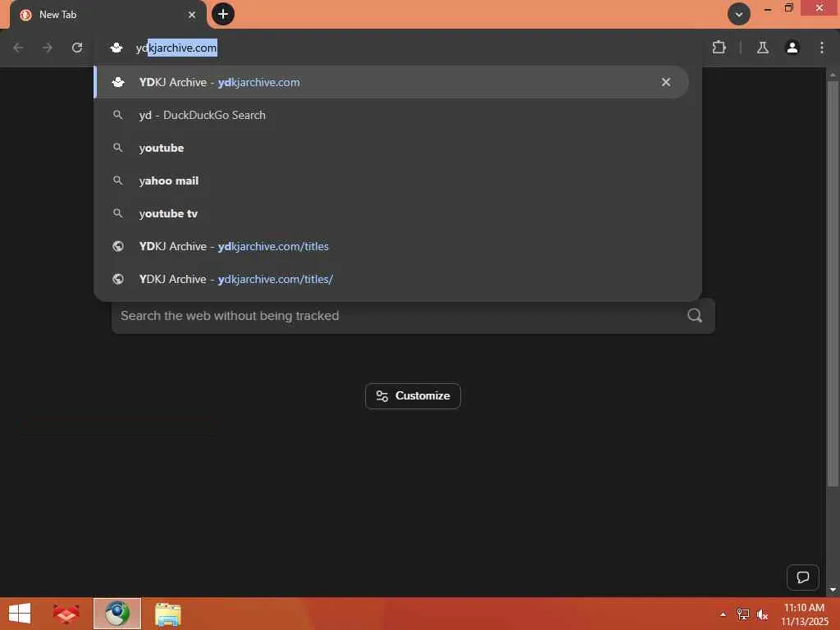Click the scrollbar down arrow
The width and height of the screenshot is (840, 630).
[x=833, y=589]
